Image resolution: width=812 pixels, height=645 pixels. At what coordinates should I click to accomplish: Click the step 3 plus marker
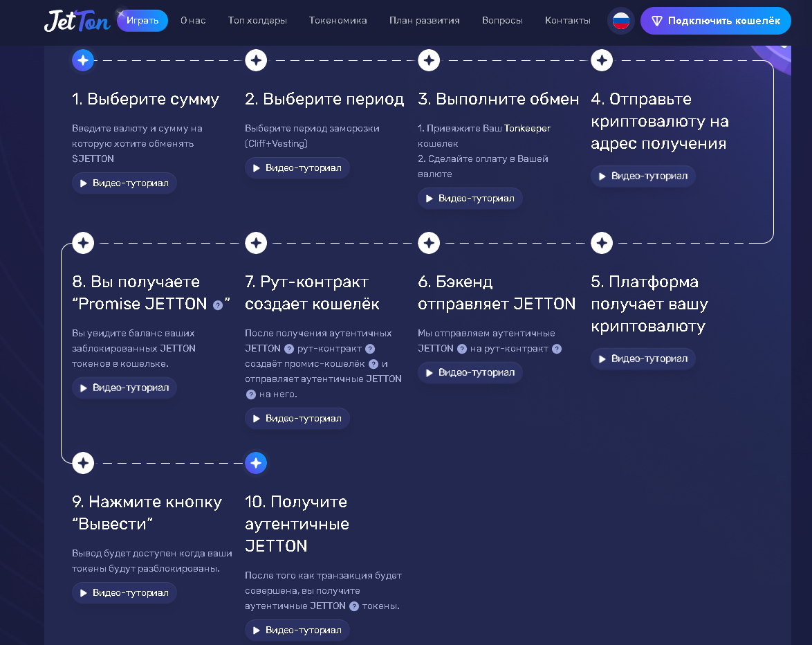tap(429, 61)
